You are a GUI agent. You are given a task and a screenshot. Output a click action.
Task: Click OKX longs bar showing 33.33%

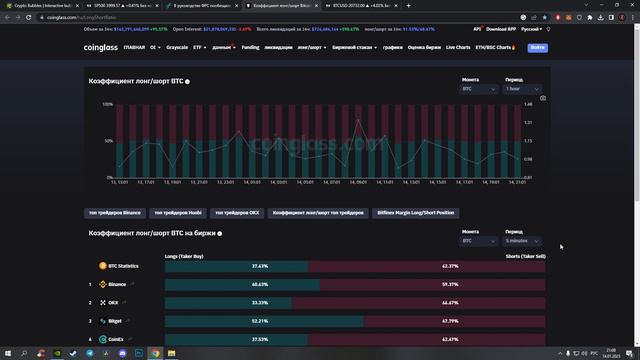229,303
